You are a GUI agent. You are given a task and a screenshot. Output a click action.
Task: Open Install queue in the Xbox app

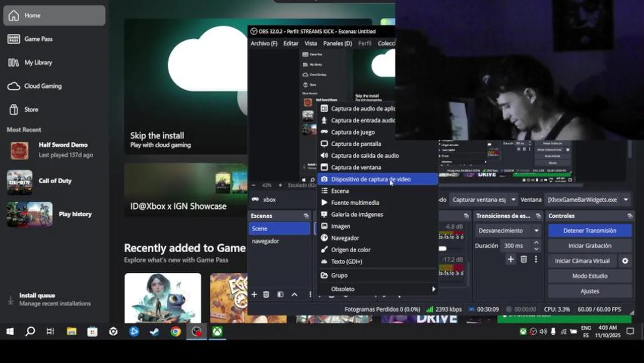tap(54, 299)
